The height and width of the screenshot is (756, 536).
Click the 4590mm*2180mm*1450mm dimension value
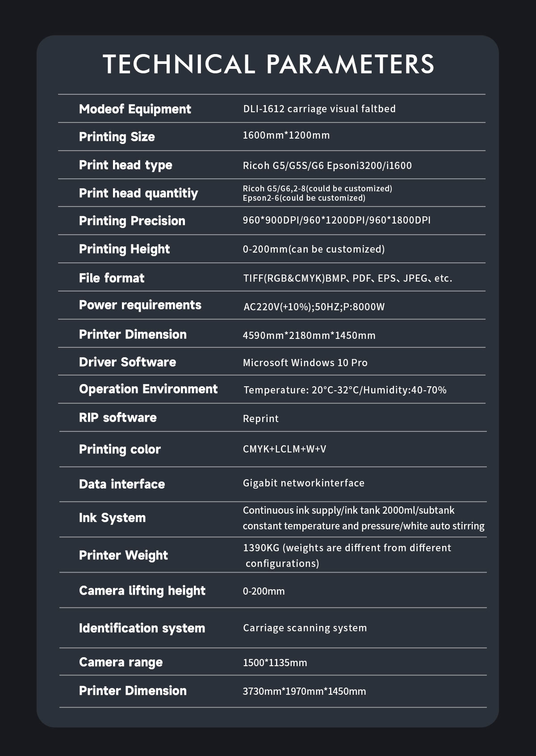[x=309, y=335]
